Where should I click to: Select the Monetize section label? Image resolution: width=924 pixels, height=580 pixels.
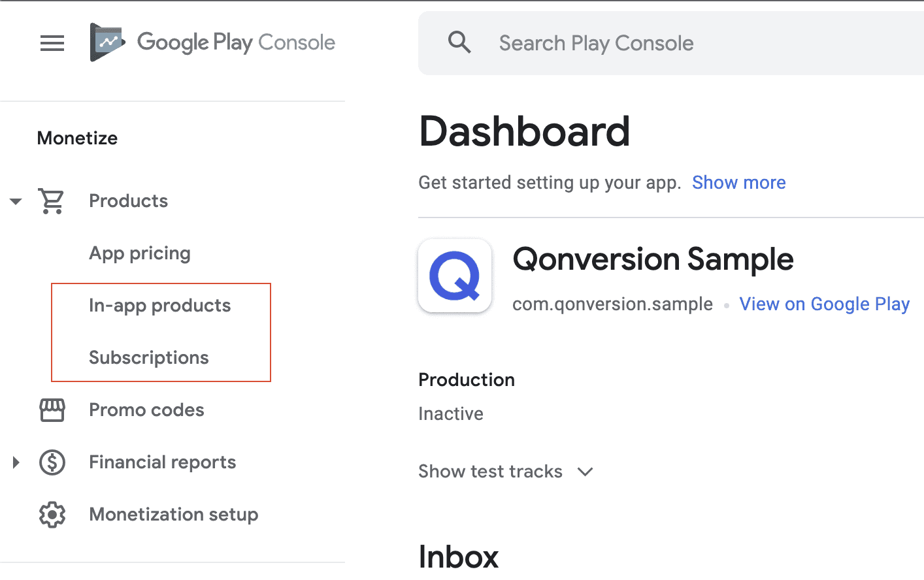tap(77, 138)
